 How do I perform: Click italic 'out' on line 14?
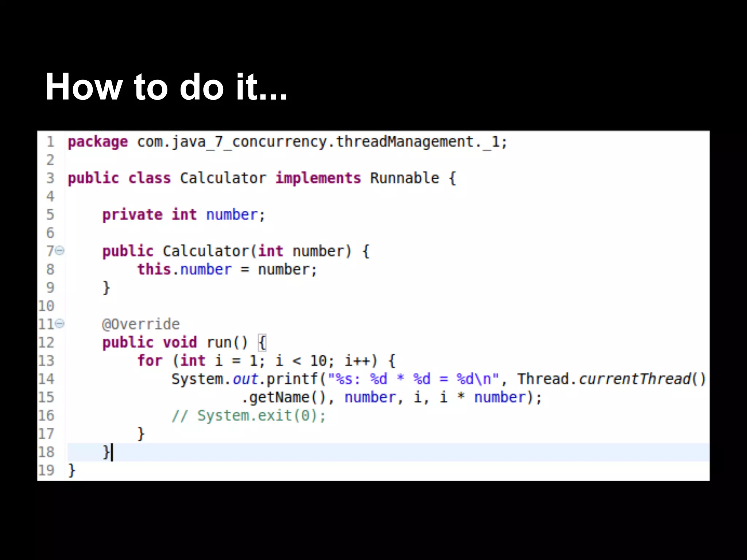click(245, 379)
